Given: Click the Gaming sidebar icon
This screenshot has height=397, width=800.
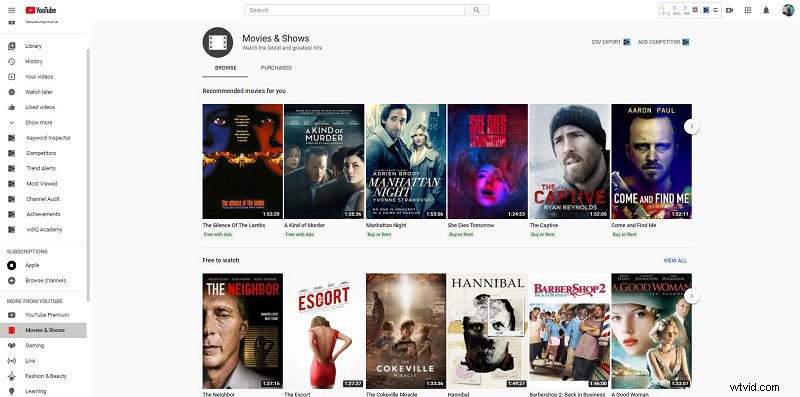Looking at the screenshot, I should [12, 345].
